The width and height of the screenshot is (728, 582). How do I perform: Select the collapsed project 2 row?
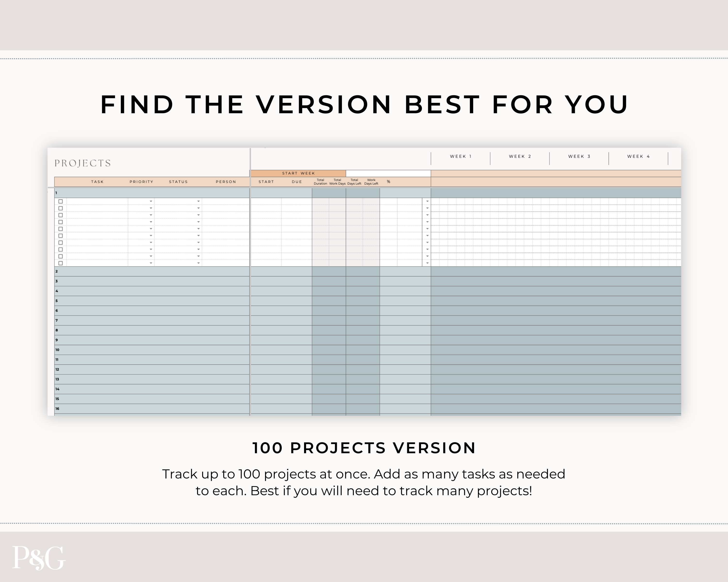pyautogui.click(x=152, y=272)
